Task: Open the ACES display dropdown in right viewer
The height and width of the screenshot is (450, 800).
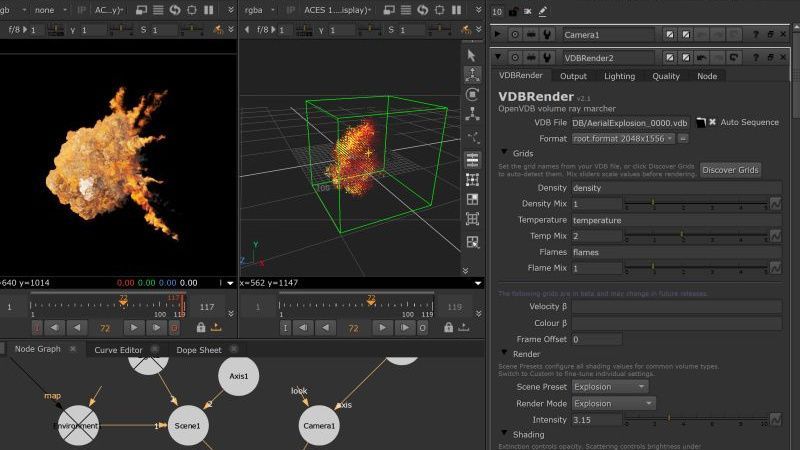Action: click(337, 10)
